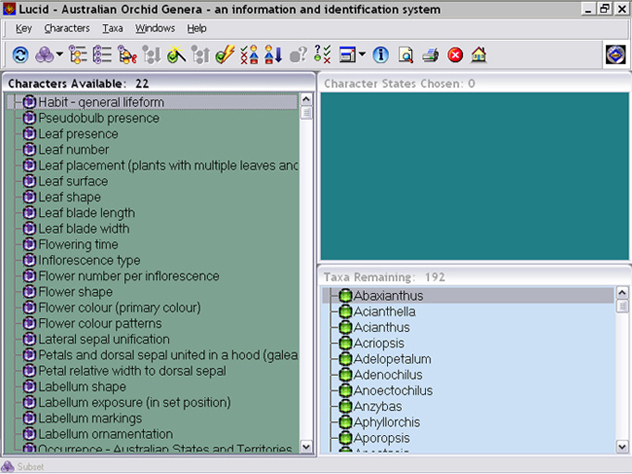Click the Subset label in the status bar
The width and height of the screenshot is (632, 474).
30,467
